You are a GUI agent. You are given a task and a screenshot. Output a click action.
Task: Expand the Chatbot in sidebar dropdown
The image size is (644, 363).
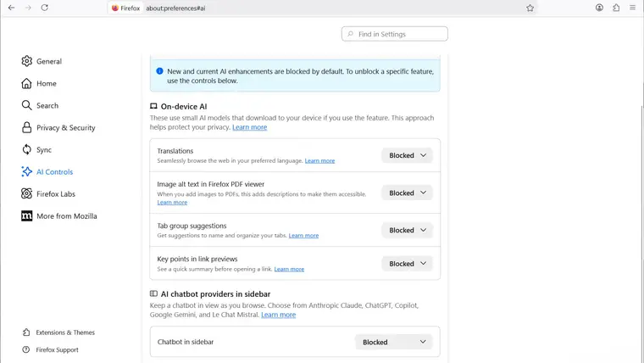pyautogui.click(x=393, y=342)
